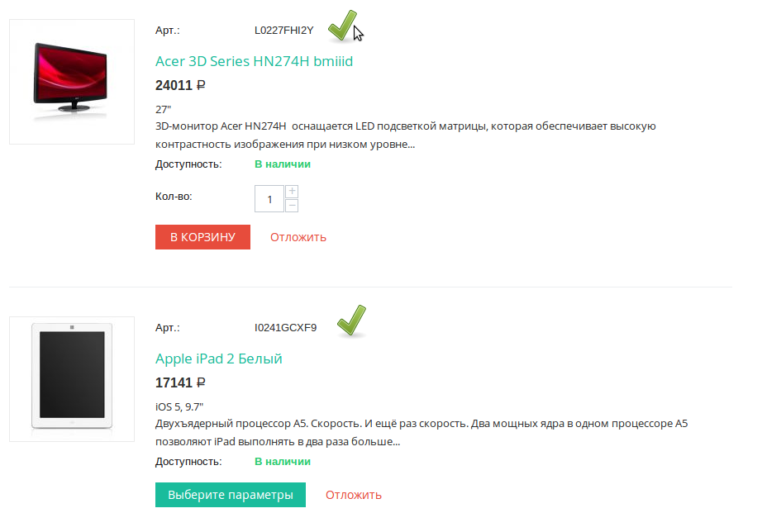Click the 17141 ₽ price
Viewport: 762px width, 532px height.
180,382
